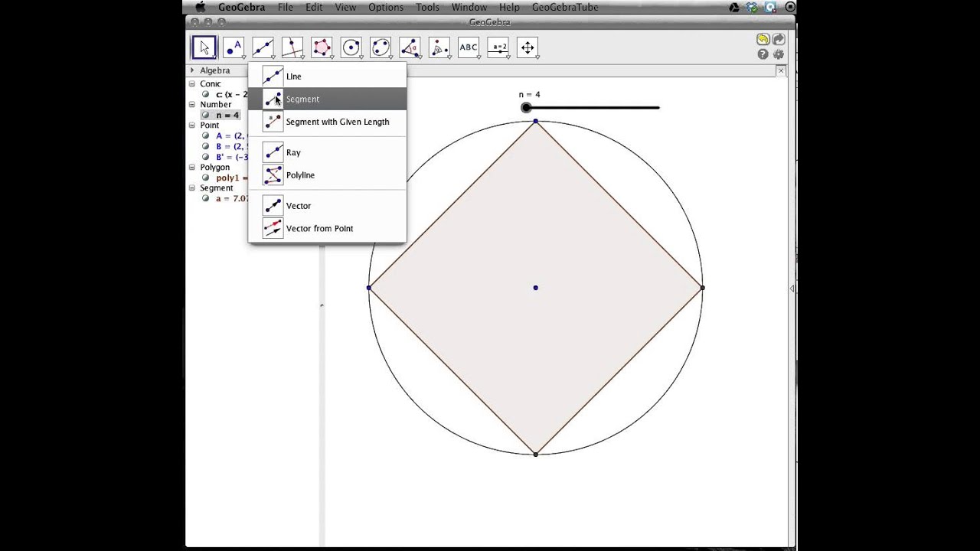Select the Perpendicular Line tool
This screenshot has height=551, width=980.
click(x=292, y=47)
